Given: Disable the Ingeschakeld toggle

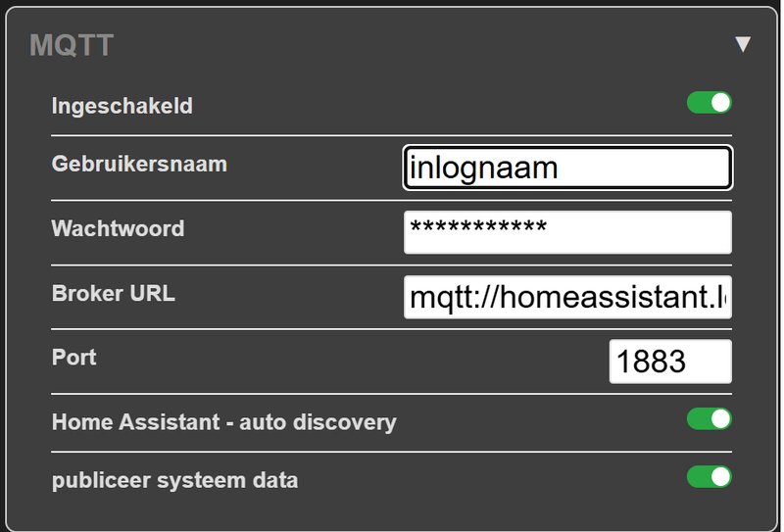Looking at the screenshot, I should pos(709,102).
